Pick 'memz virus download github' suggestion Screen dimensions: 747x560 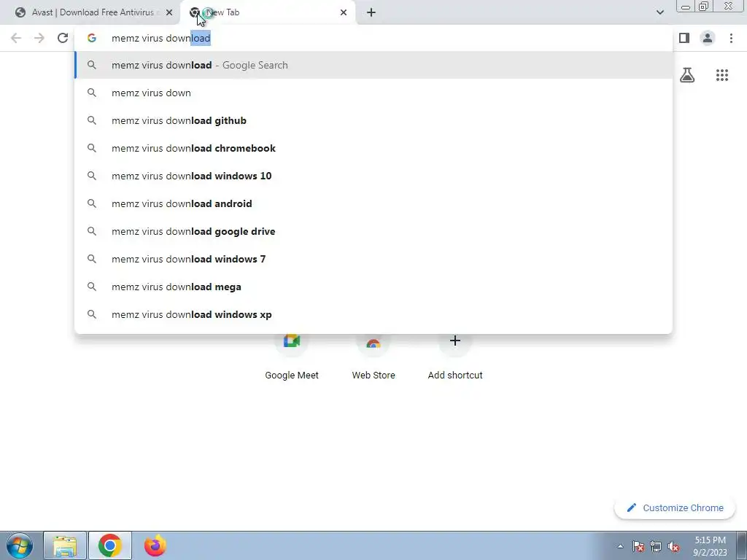coord(373,120)
